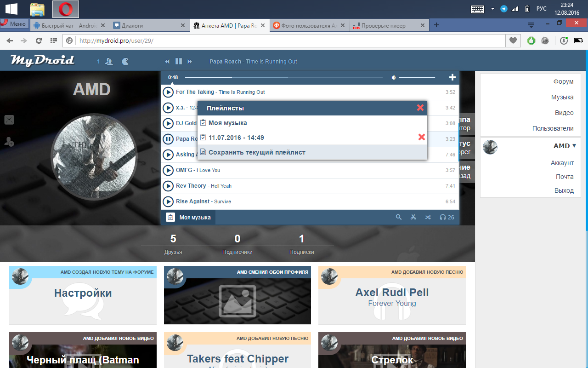The image size is (588, 368).
Task: Play the OMFG - I Love You track
Action: point(168,170)
